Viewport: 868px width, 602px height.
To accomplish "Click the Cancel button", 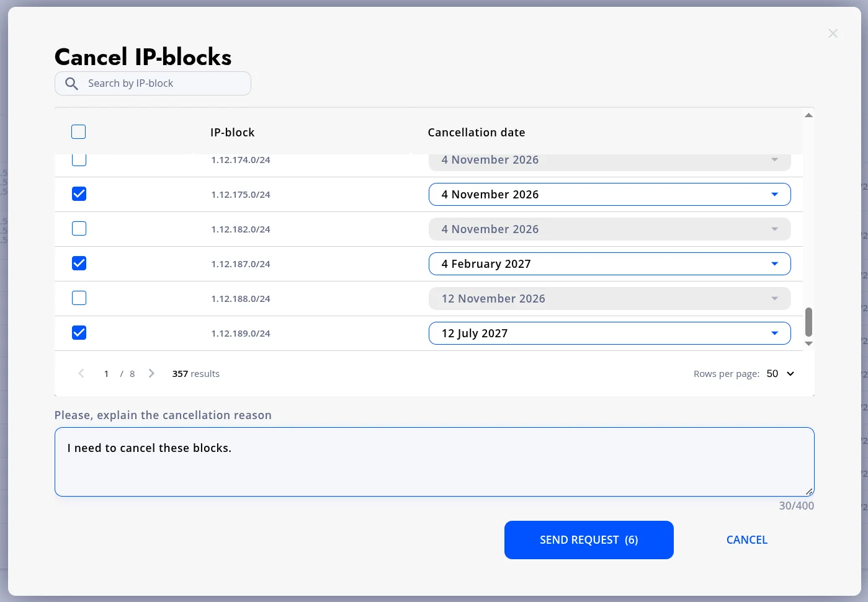I will 747,540.
